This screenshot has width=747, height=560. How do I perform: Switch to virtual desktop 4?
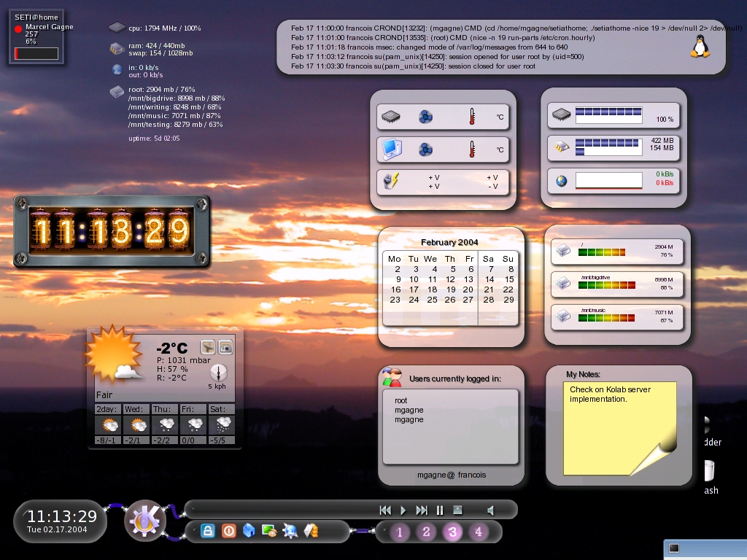pos(479,532)
